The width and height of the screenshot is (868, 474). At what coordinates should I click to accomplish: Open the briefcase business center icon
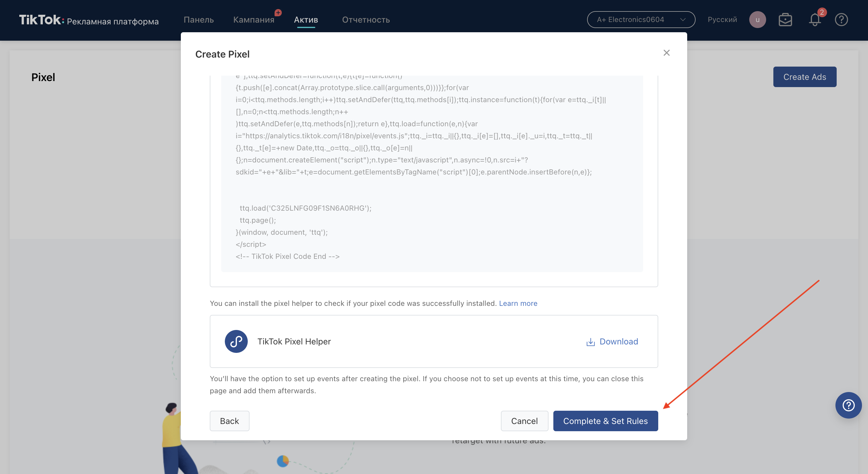pos(785,20)
